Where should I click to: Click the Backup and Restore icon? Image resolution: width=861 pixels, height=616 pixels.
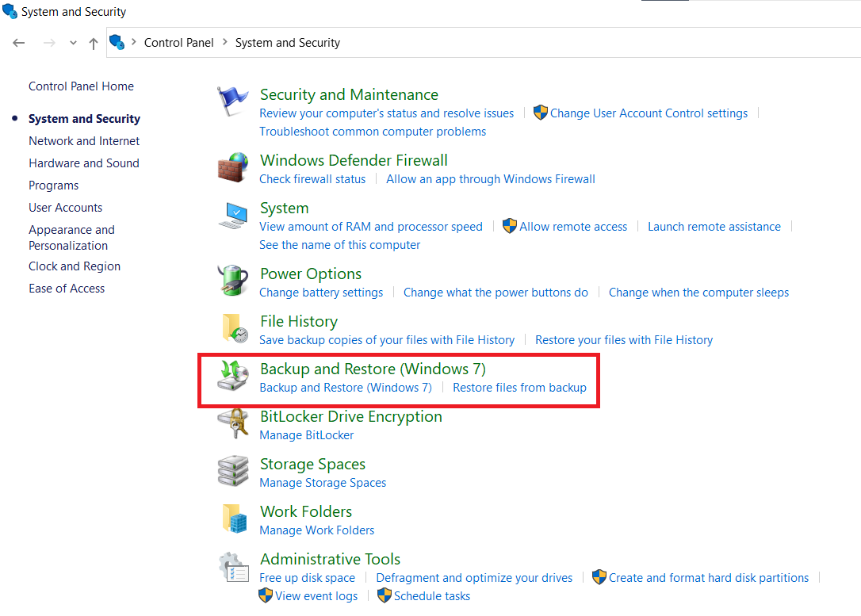232,376
